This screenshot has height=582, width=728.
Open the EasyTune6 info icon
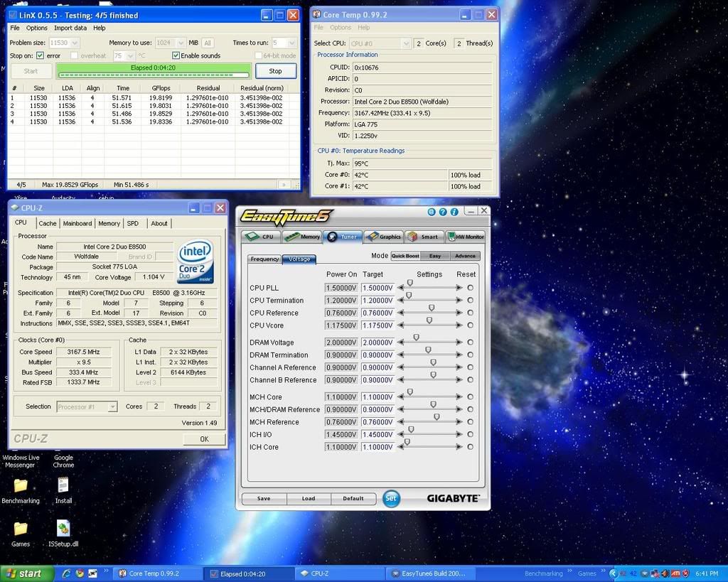click(454, 212)
